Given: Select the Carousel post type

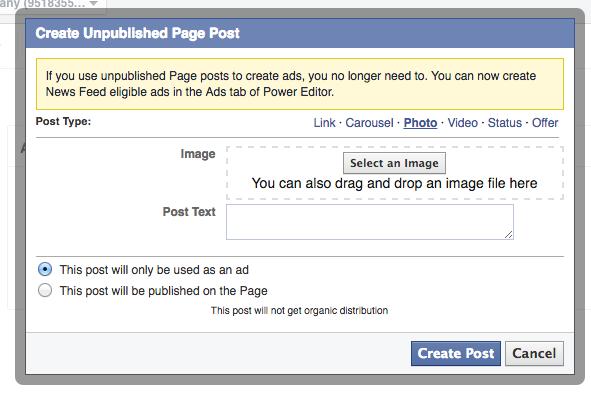Looking at the screenshot, I should pyautogui.click(x=369, y=123).
